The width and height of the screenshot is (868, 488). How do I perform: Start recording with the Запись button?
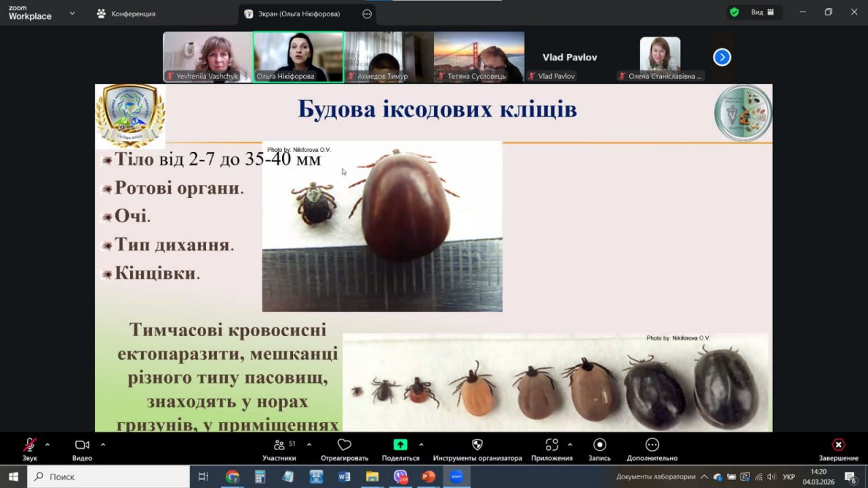pyautogui.click(x=599, y=445)
